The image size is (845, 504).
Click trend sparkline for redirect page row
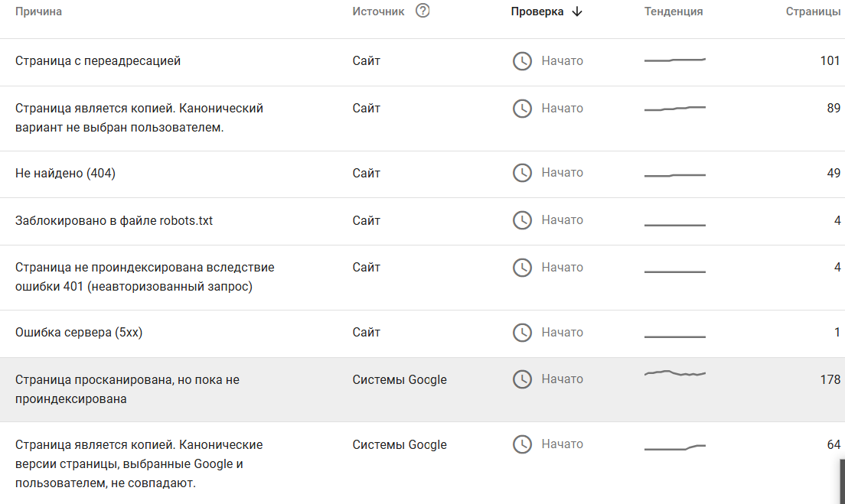674,60
